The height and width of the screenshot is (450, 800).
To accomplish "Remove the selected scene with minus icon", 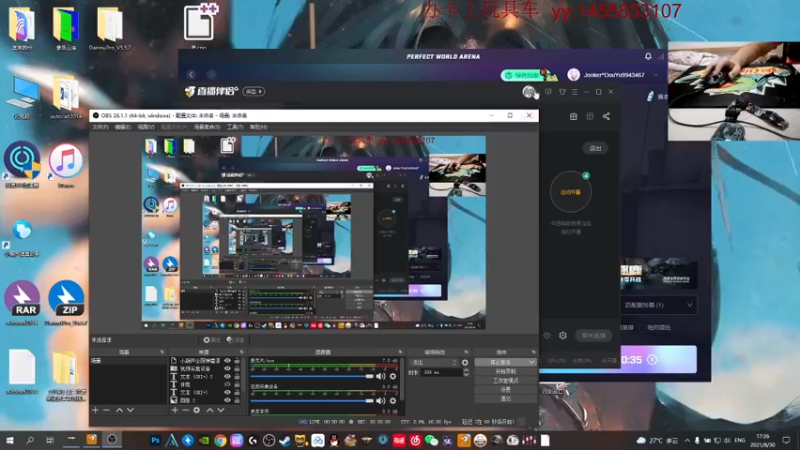I will point(106,410).
